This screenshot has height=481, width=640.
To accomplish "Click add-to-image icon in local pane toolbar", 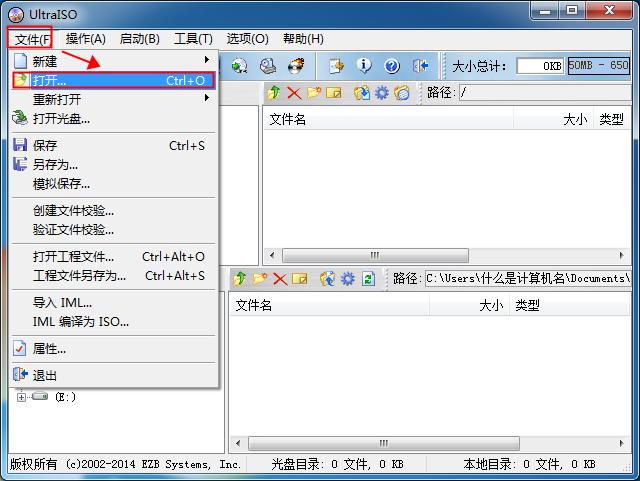I will (x=327, y=279).
